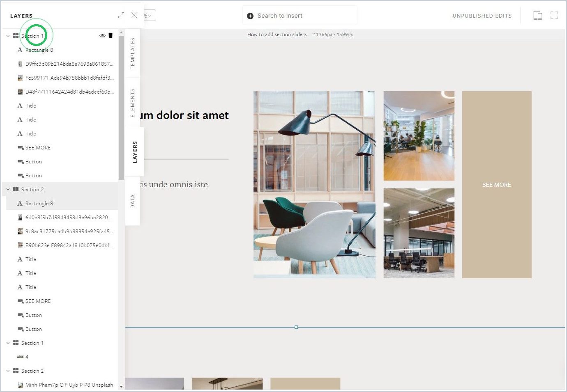Enter fullscreen using the corner-brackets icon
This screenshot has height=392, width=567.
pos(554,16)
